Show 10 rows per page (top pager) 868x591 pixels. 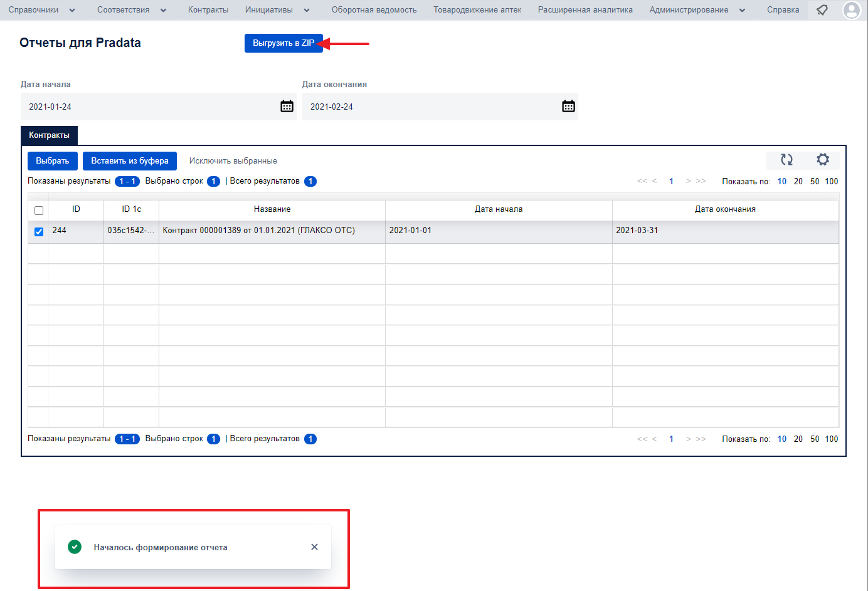(782, 181)
